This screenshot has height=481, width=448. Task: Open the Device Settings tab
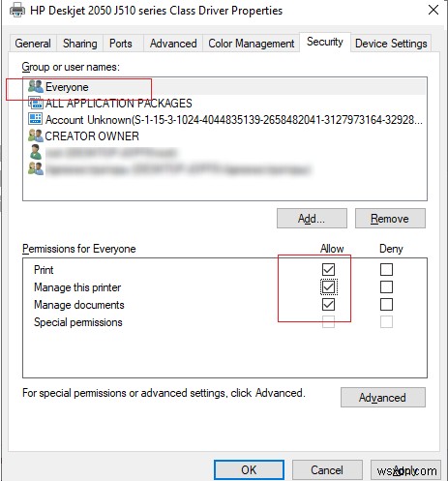pyautogui.click(x=391, y=44)
